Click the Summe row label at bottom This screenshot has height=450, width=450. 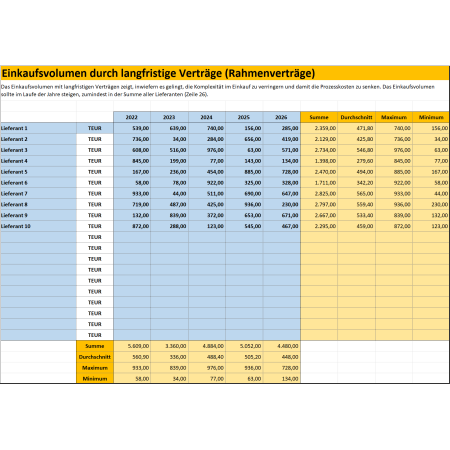coord(95,346)
